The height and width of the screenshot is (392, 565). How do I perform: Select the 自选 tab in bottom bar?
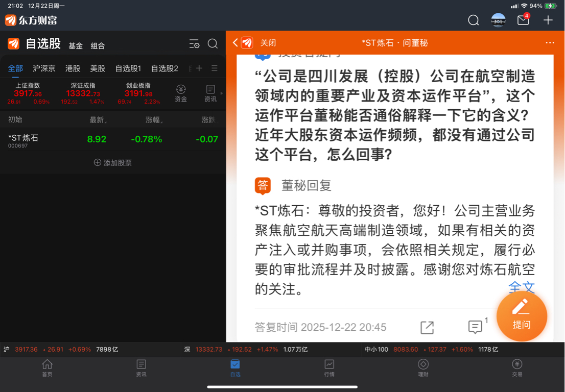236,368
